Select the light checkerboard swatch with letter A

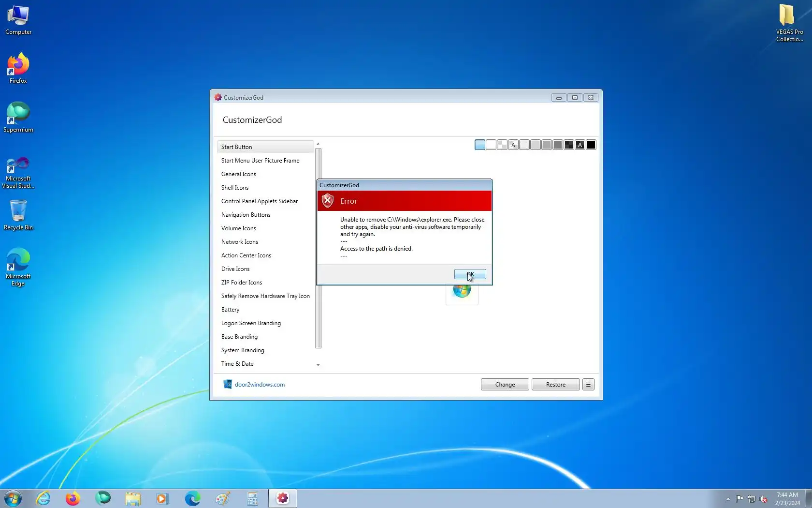pyautogui.click(x=513, y=145)
